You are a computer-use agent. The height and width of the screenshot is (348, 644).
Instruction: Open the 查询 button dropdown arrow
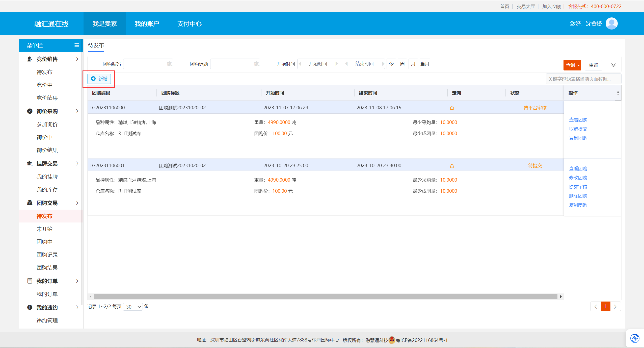click(579, 65)
